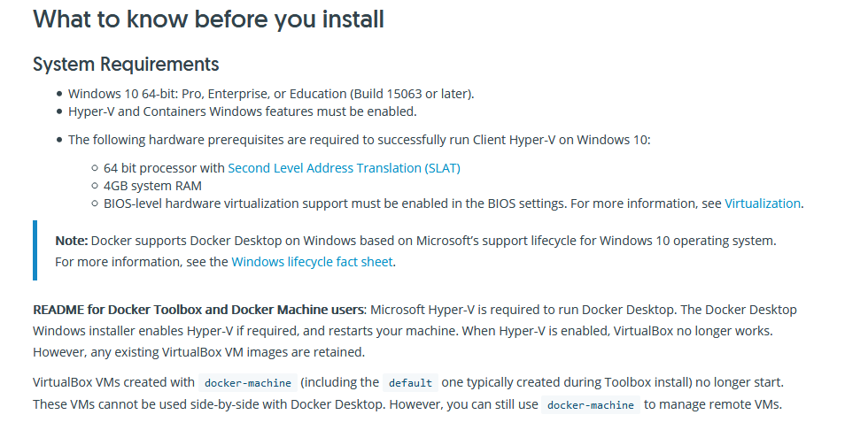Click the hardware prerequisites bullet item
868x430 pixels.
(x=360, y=140)
